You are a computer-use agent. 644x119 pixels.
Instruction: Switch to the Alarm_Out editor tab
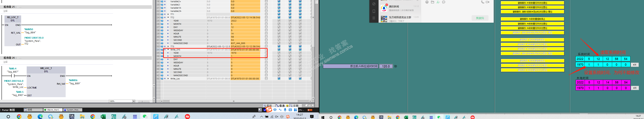(53, 110)
